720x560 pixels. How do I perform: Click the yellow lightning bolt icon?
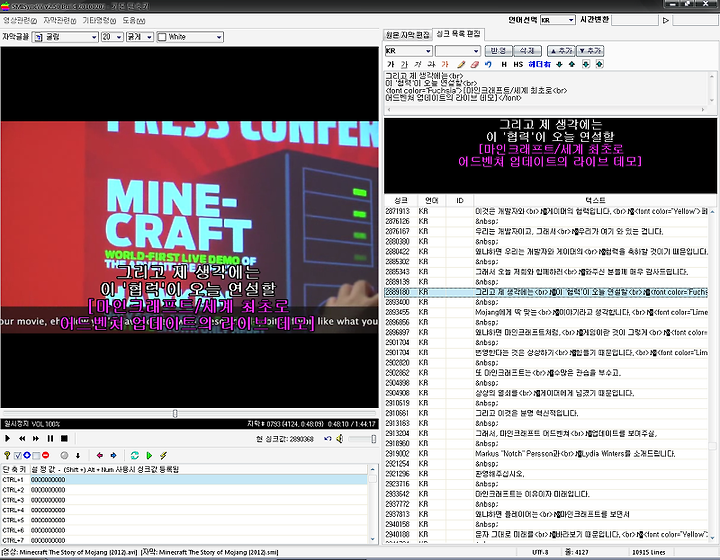(x=163, y=455)
